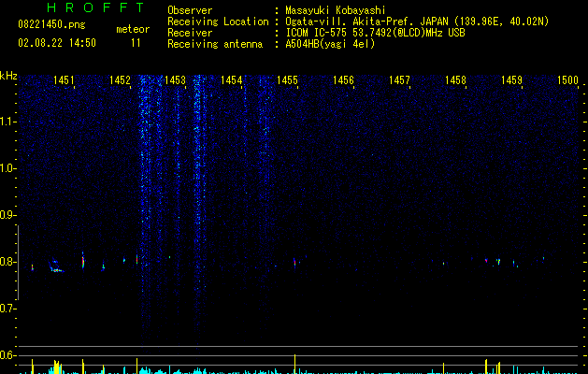This screenshot has height=374, width=588.
Task: Click the 1455 time axis label
Action: (287, 80)
